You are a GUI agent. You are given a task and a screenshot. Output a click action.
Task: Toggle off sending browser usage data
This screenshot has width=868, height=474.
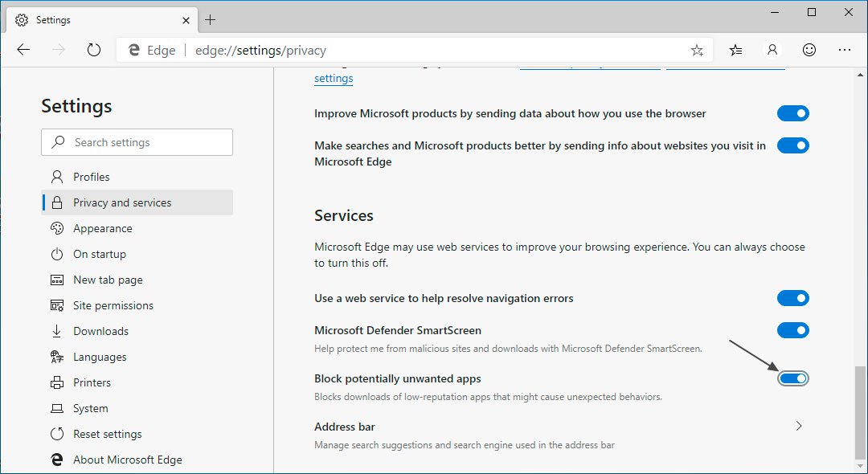point(792,113)
